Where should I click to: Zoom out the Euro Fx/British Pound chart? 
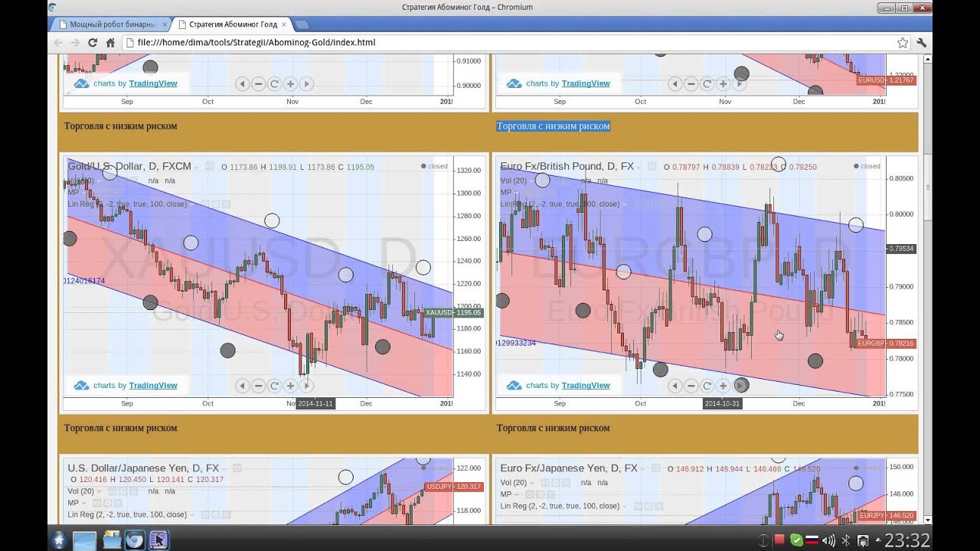[691, 386]
